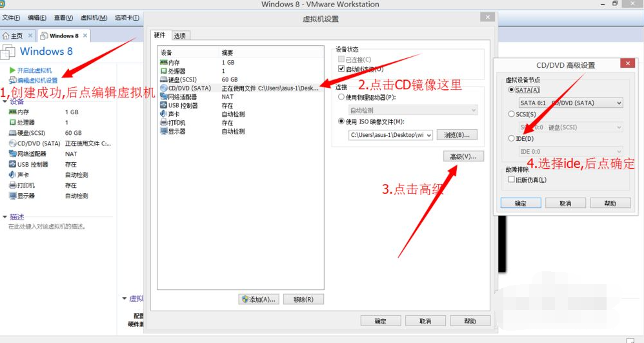Click 取消 in the CD/DVD advanced settings dialog
This screenshot has height=343, width=644.
565,203
